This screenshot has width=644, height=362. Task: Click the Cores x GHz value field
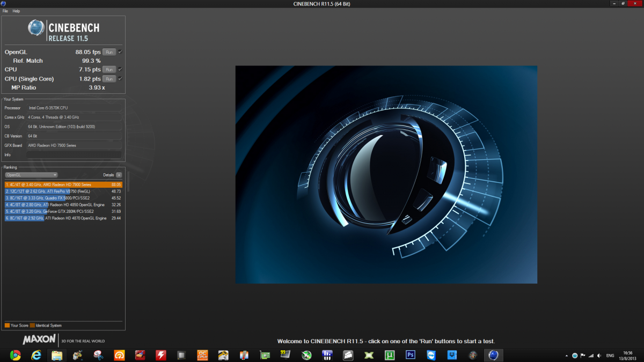(x=74, y=117)
